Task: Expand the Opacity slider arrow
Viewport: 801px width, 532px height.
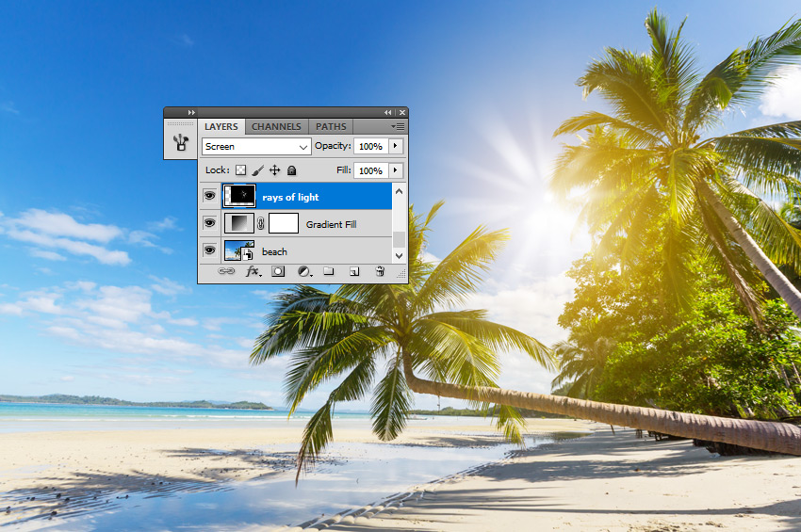Action: pos(396,147)
